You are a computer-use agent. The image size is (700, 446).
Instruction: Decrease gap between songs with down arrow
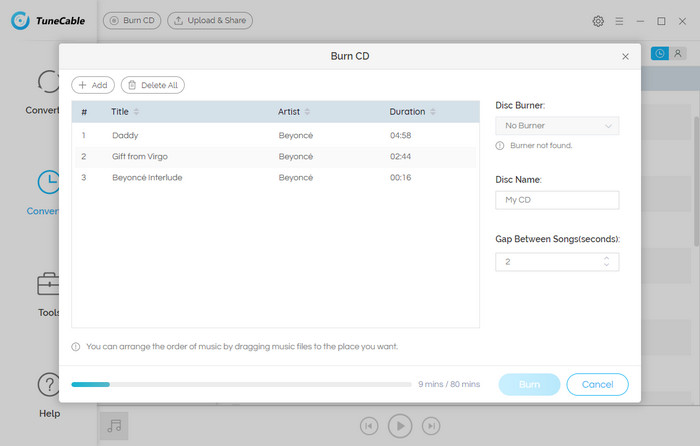click(x=606, y=265)
